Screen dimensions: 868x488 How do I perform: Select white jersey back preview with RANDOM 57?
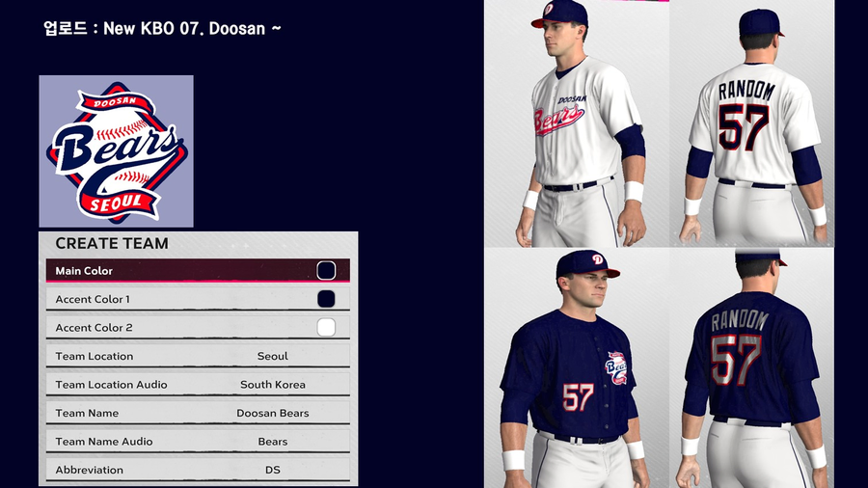(751, 123)
